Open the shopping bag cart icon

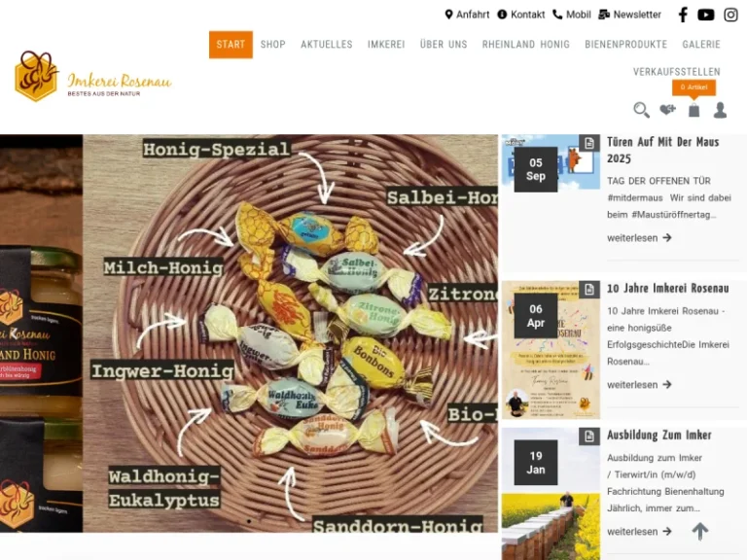point(694,110)
